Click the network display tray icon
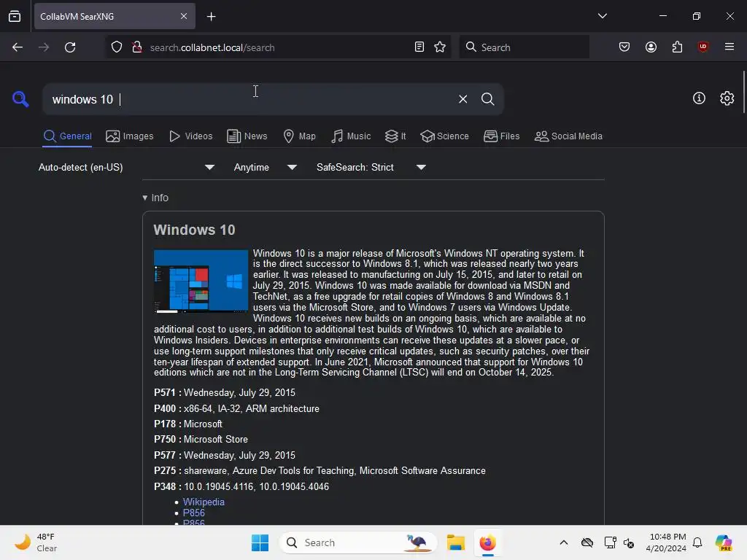The image size is (747, 560). (x=611, y=542)
